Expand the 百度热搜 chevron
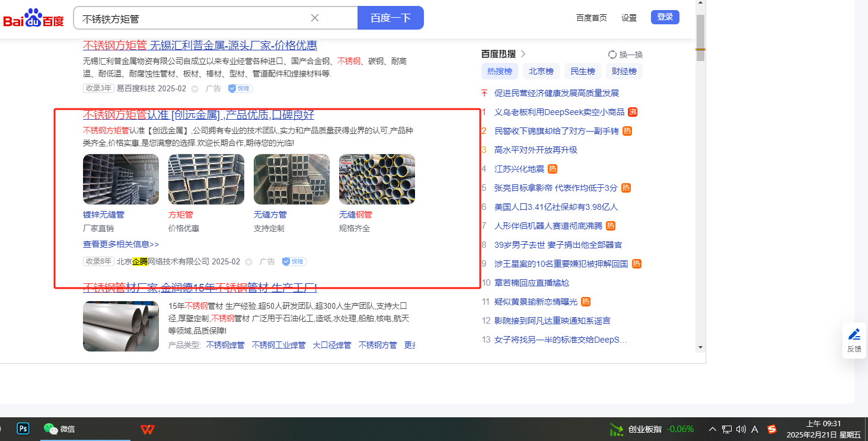 [x=523, y=54]
